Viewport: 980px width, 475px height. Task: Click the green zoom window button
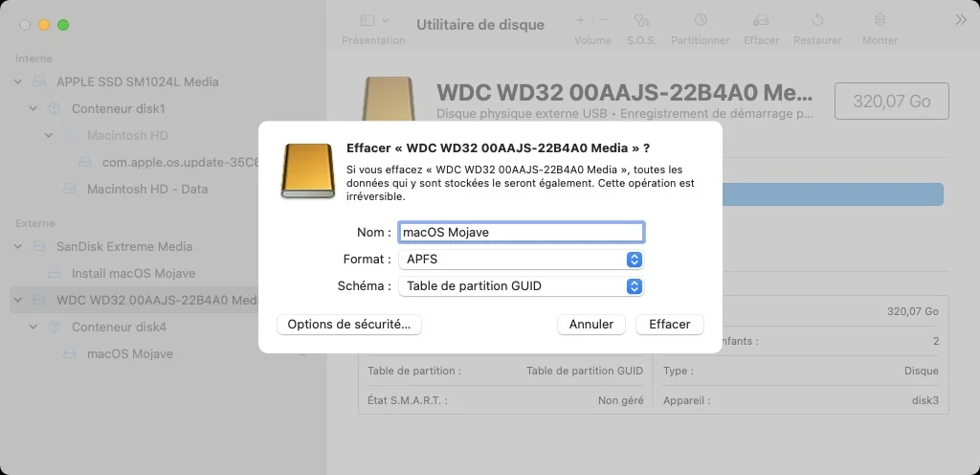pyautogui.click(x=63, y=25)
